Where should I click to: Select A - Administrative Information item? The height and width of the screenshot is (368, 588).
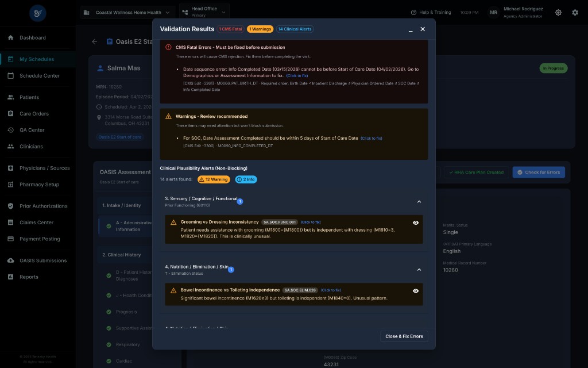point(126,226)
